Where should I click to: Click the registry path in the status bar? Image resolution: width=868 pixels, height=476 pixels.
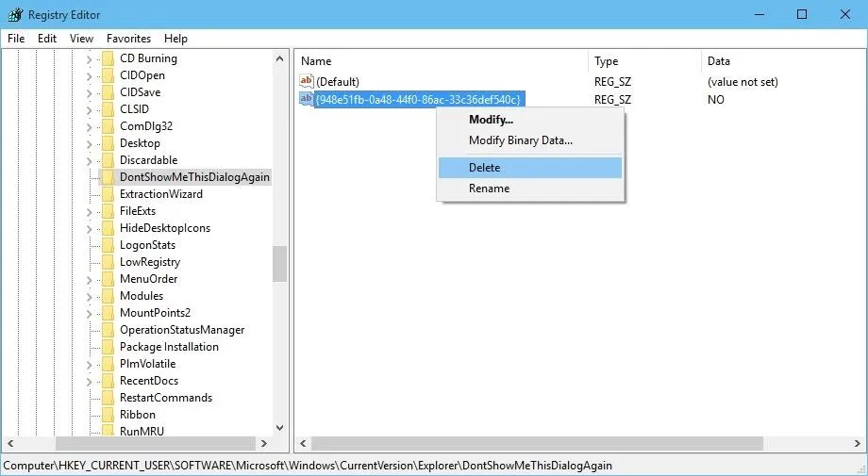tap(308, 466)
